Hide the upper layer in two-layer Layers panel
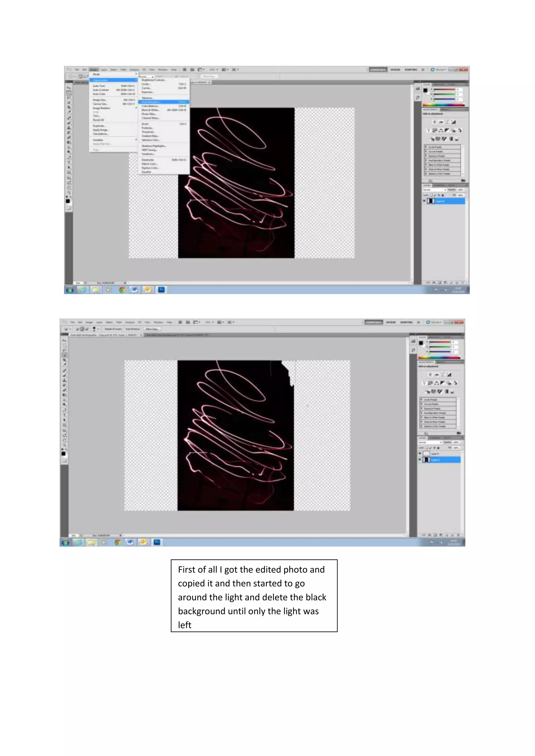Screen dimensions: 535x756 (x=420, y=454)
